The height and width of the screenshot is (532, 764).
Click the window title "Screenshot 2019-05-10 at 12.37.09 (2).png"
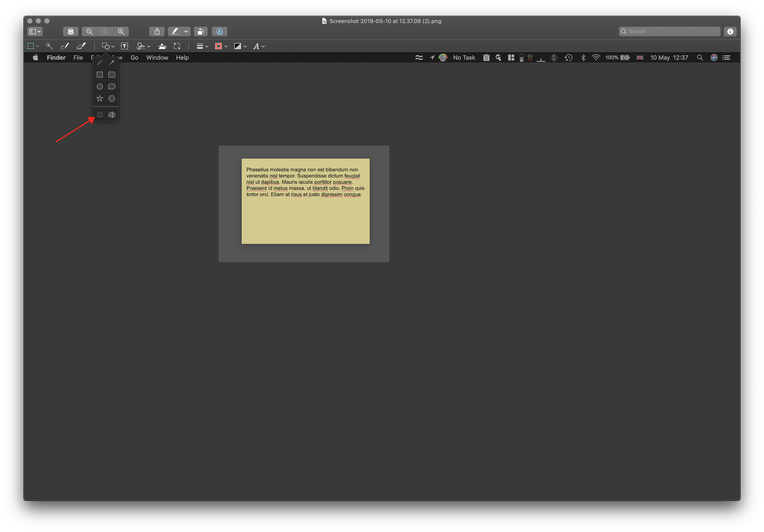(385, 21)
